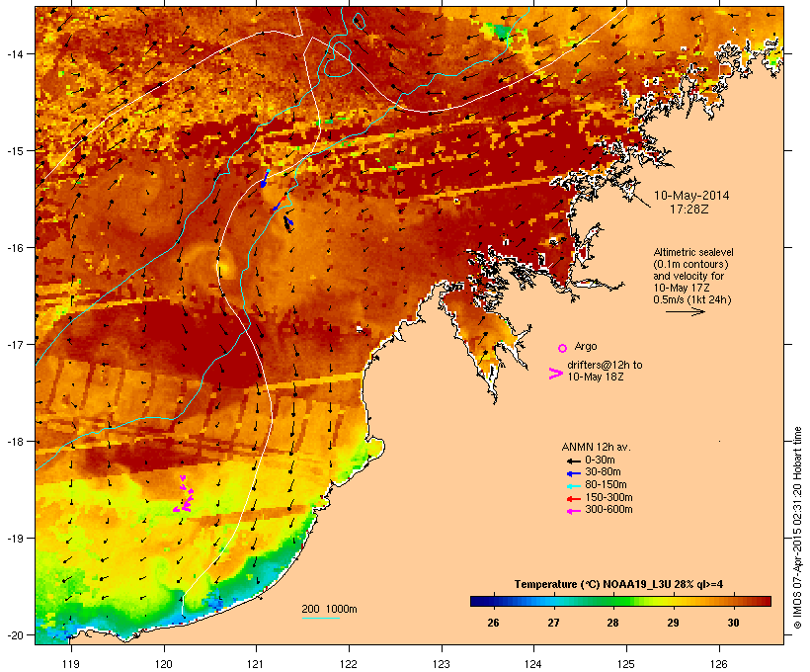Click the latitude axis label -17

point(14,344)
